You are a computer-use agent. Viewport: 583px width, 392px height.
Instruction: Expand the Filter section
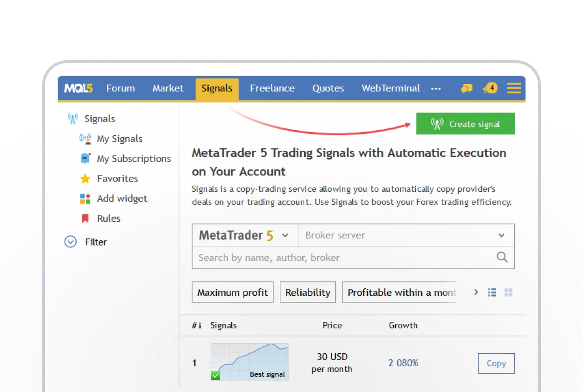71,242
